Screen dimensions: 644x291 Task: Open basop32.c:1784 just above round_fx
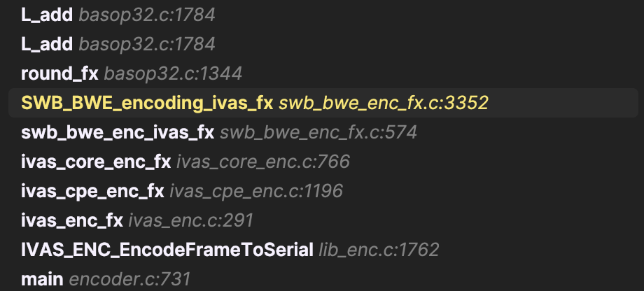[147, 44]
